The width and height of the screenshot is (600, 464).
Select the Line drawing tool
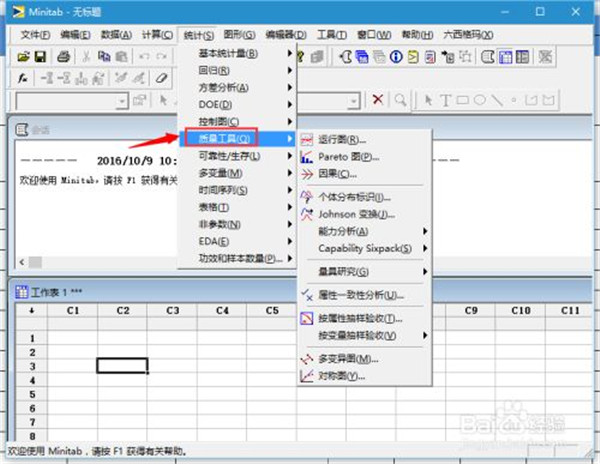497,100
